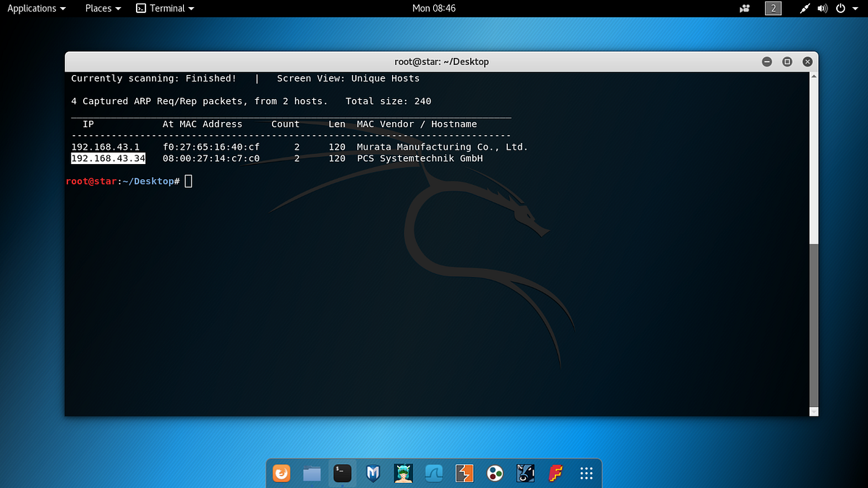Click the terminal cursor block after prompt
Viewport: 868px width, 488px height.
tap(189, 181)
